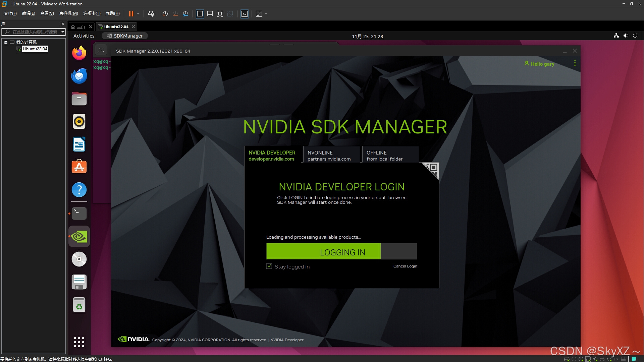Toggle the VMware library sidebar view
This screenshot has height=362, width=644.
click(200, 14)
